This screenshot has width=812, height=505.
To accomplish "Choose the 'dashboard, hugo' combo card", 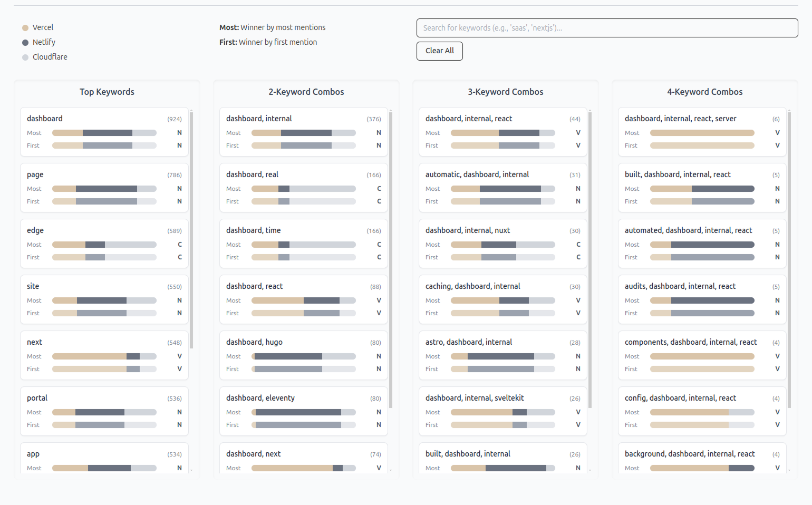I will [303, 355].
